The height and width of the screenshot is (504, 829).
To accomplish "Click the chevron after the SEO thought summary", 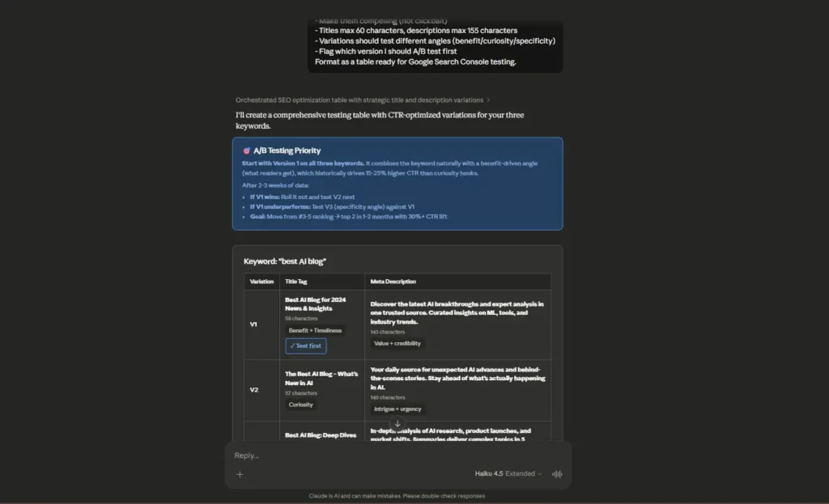I will (x=490, y=100).
